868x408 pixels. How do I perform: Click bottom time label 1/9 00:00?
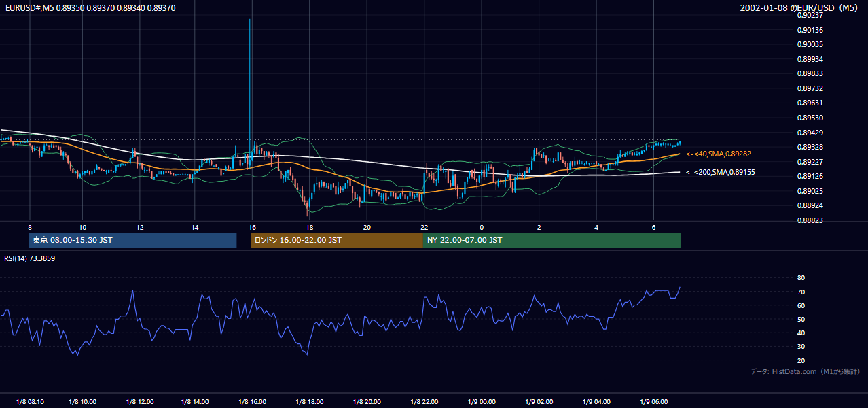(482, 401)
